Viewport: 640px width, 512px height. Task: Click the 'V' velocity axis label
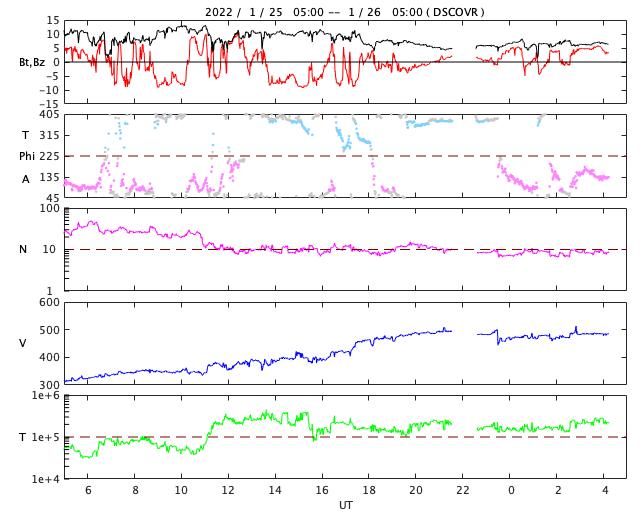[23, 343]
